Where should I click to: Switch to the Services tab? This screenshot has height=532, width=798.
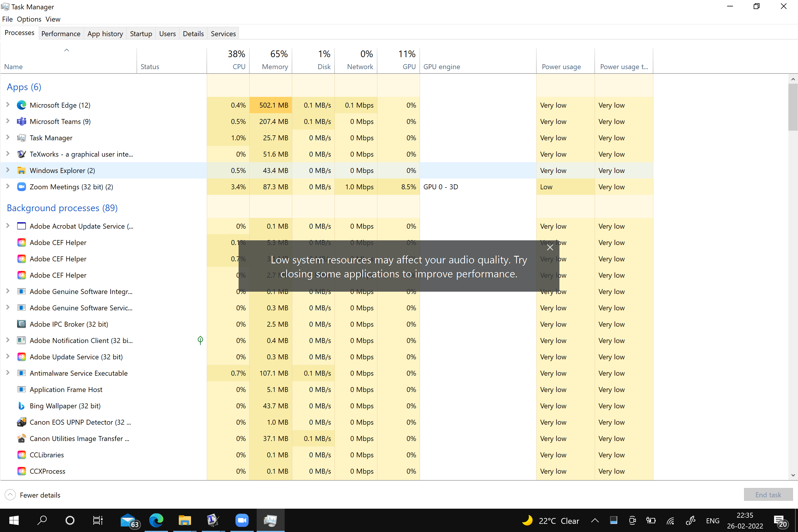(223, 34)
